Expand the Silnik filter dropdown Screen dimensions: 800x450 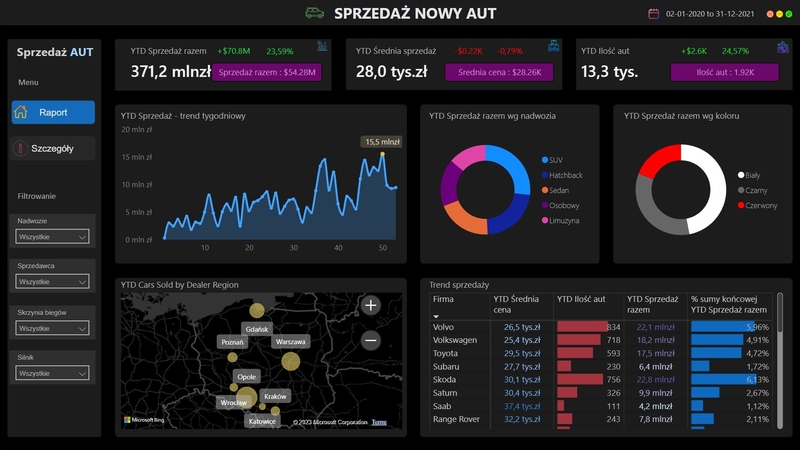53,373
